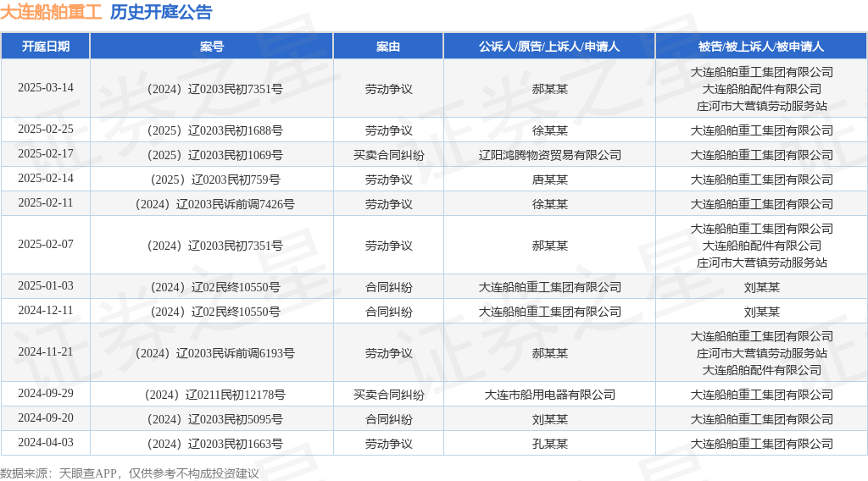Click the 历史开庭公告 heading
Image resolution: width=868 pixels, height=481 pixels.
(161, 12)
